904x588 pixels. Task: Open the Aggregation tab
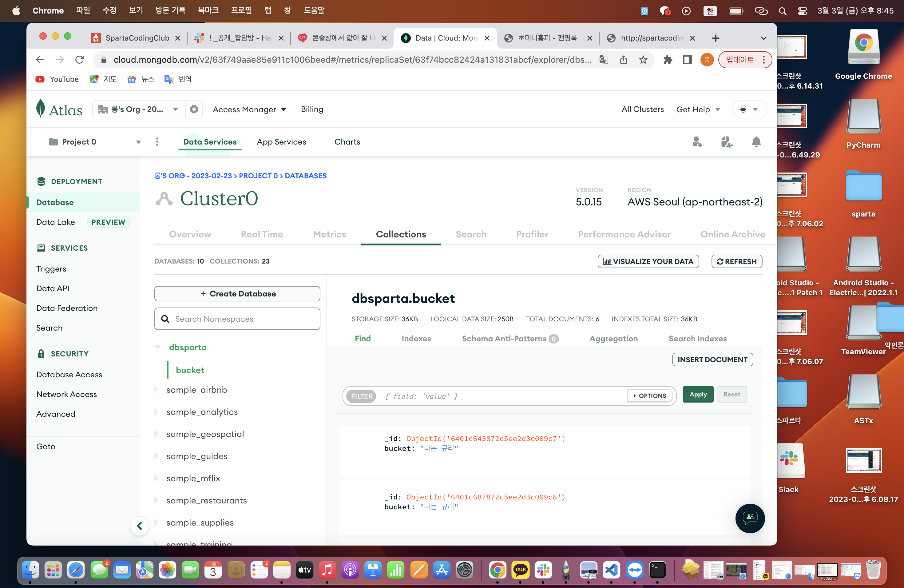coord(613,339)
